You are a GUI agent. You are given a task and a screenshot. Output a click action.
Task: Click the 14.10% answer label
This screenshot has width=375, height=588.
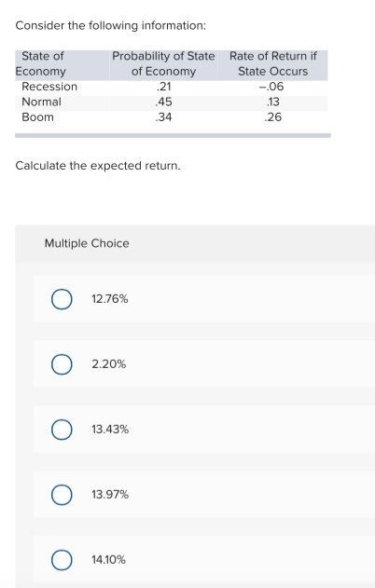[x=108, y=560]
